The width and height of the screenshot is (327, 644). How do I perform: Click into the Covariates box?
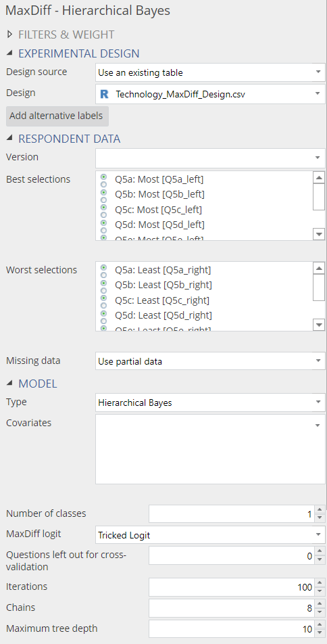pos(211,449)
